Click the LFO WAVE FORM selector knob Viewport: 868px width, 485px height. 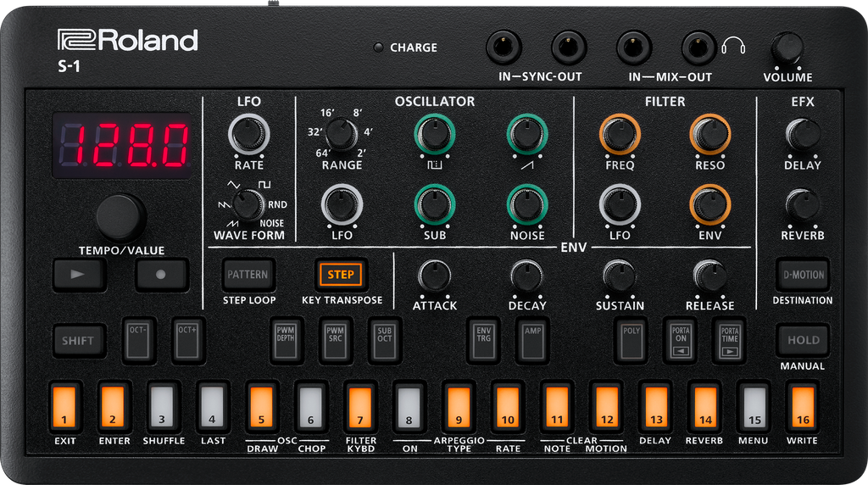248,205
